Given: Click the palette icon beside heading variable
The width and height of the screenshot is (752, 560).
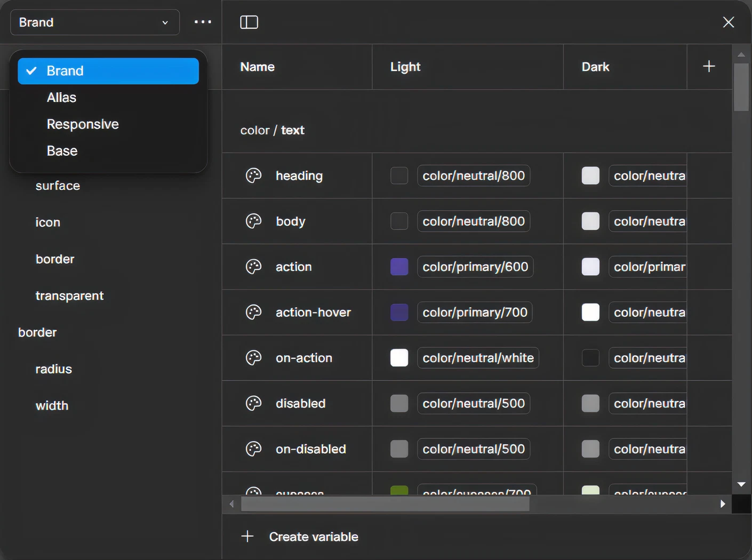Looking at the screenshot, I should (x=253, y=175).
